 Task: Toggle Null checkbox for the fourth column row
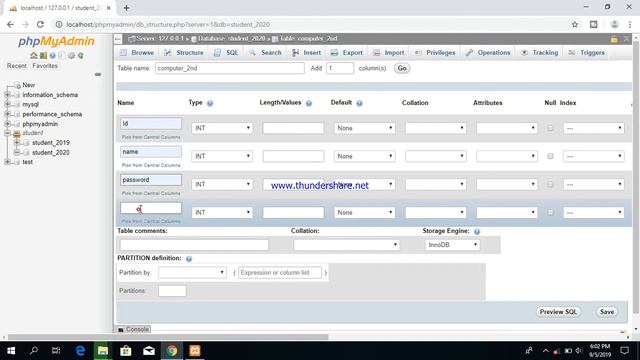coord(550,212)
